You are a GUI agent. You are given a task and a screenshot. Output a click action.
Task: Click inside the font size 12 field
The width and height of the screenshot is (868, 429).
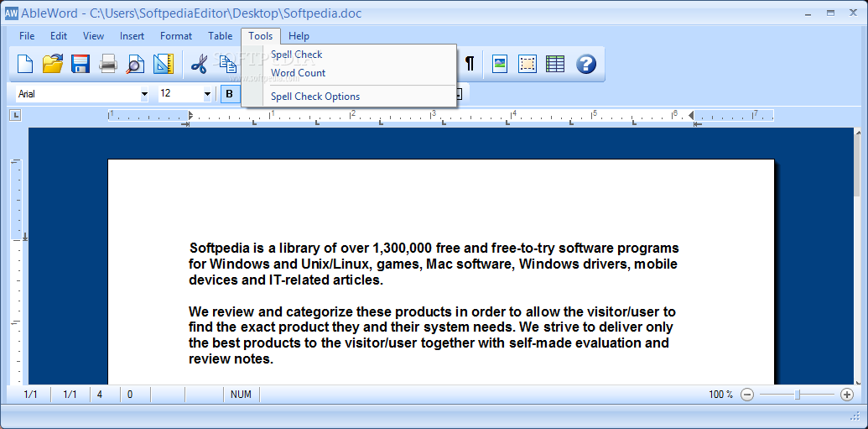click(180, 94)
